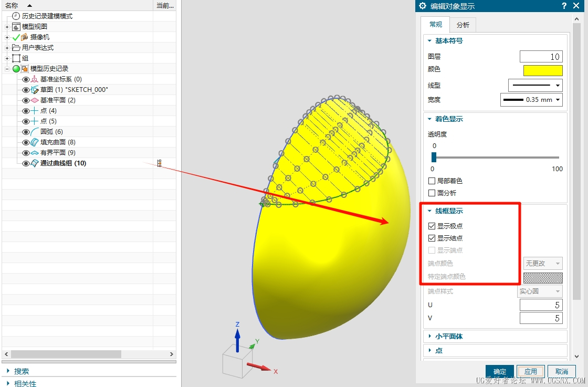
Task: Click the dialog settings gear icon
Action: pyautogui.click(x=423, y=6)
